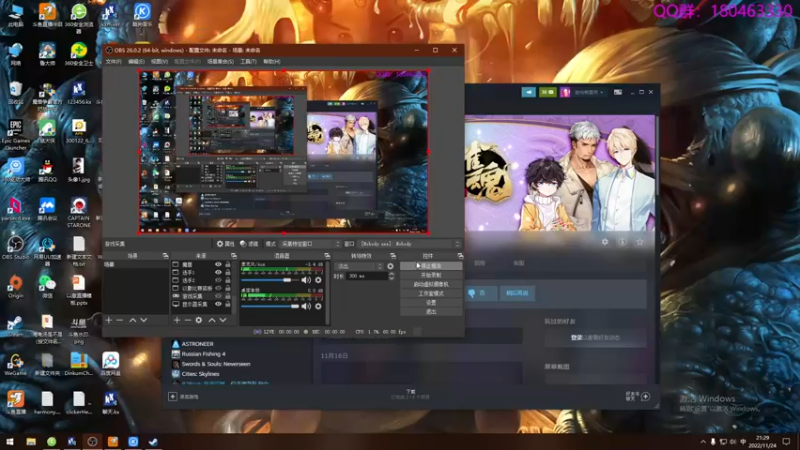The image size is (800, 450).
Task: Toggle visibility of 显示器采集 source
Action: coord(218,304)
